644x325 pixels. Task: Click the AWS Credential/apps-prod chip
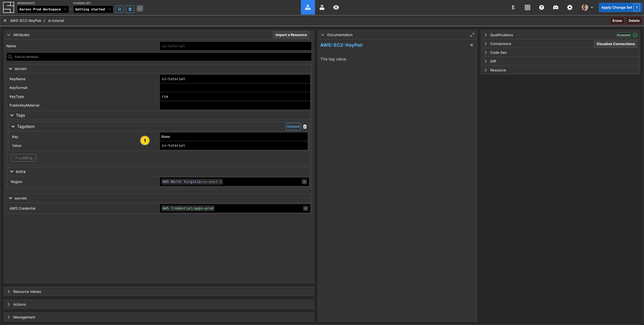(188, 208)
